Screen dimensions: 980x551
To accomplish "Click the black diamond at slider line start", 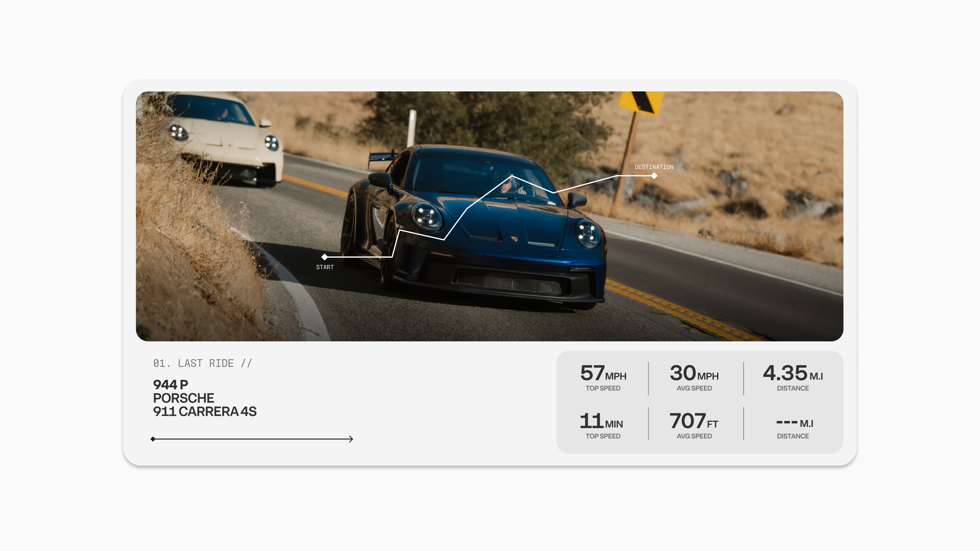I will pyautogui.click(x=153, y=439).
